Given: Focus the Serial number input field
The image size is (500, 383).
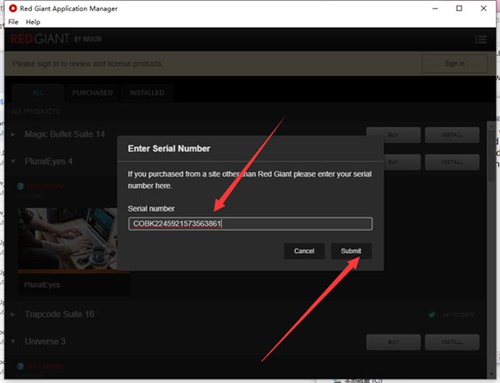Looking at the screenshot, I should (x=250, y=223).
